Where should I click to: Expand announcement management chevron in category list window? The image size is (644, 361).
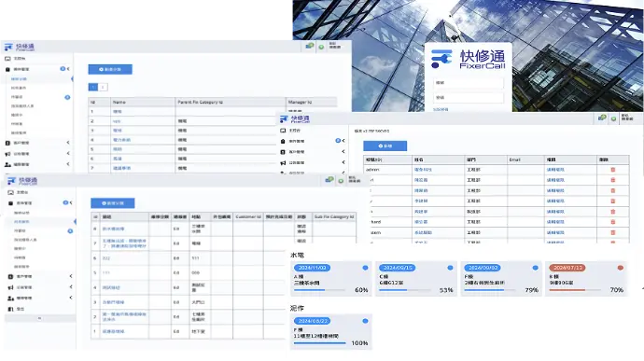pos(68,153)
